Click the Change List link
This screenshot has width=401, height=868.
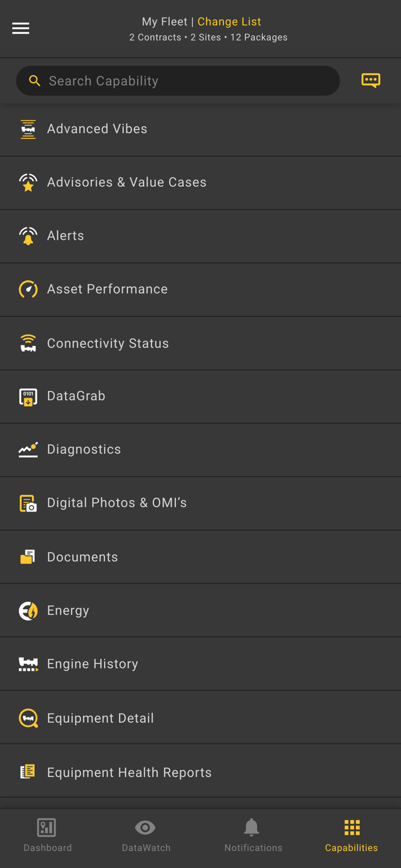tap(229, 21)
